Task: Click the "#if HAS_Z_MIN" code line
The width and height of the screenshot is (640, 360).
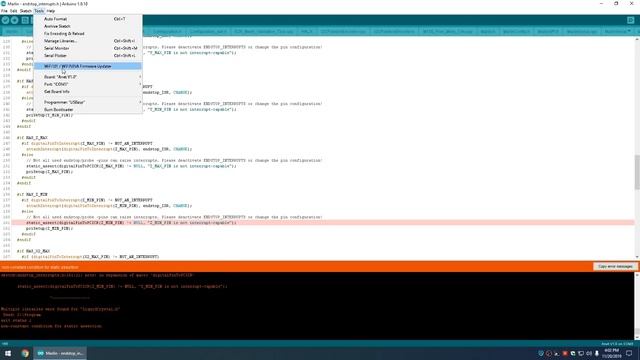Action: [x=32, y=195]
